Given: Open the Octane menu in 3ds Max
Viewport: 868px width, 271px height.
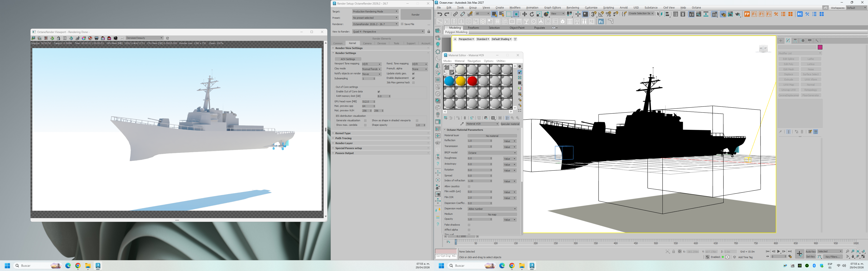Looking at the screenshot, I should pos(696,8).
